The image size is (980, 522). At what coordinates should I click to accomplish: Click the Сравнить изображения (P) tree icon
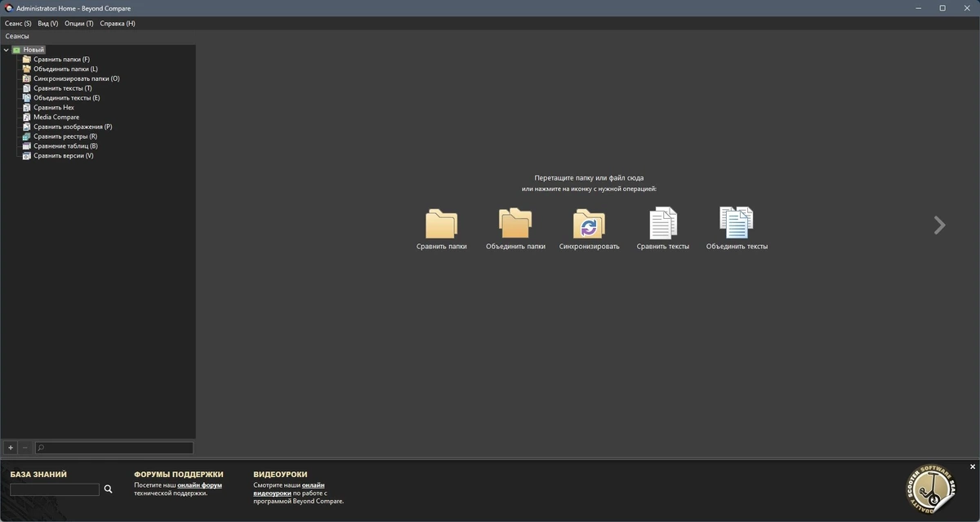[27, 127]
